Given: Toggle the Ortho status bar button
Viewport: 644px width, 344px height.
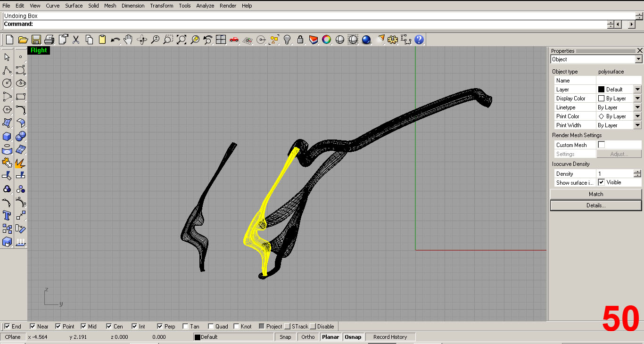Looking at the screenshot, I should pyautogui.click(x=308, y=337).
